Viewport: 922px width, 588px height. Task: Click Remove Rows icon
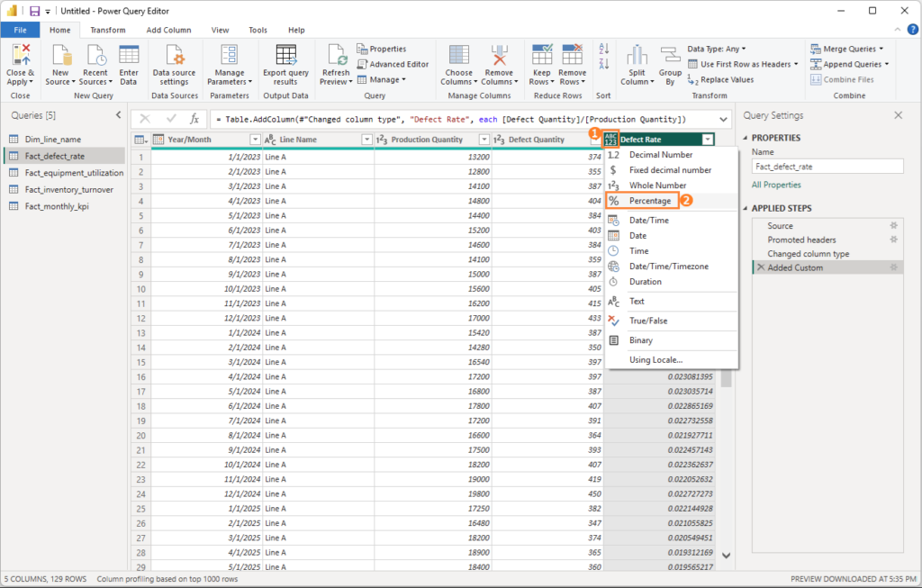(572, 55)
